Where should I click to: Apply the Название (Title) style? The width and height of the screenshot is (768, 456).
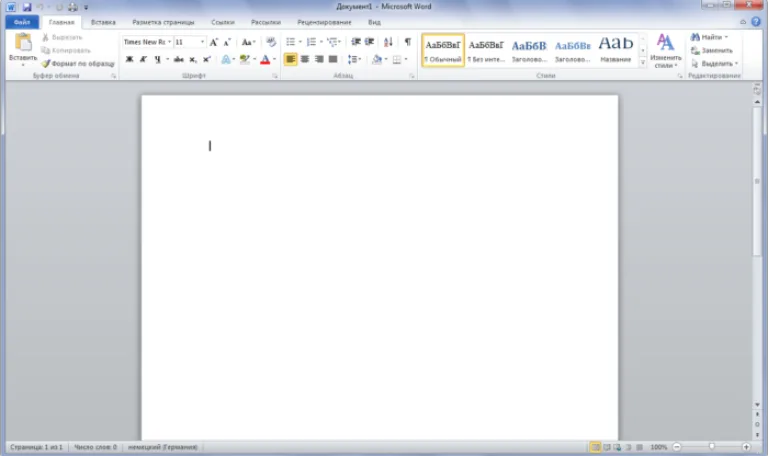coord(616,50)
